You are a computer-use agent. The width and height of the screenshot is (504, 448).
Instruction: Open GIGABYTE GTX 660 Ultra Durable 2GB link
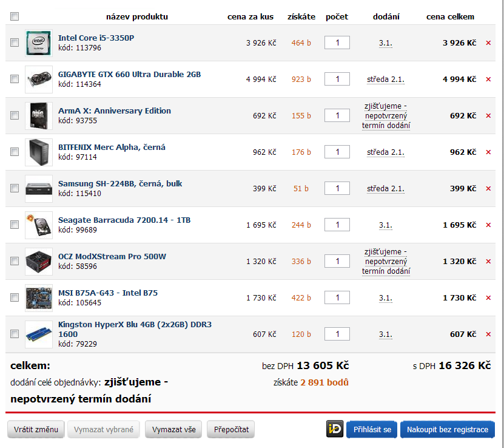(x=129, y=74)
